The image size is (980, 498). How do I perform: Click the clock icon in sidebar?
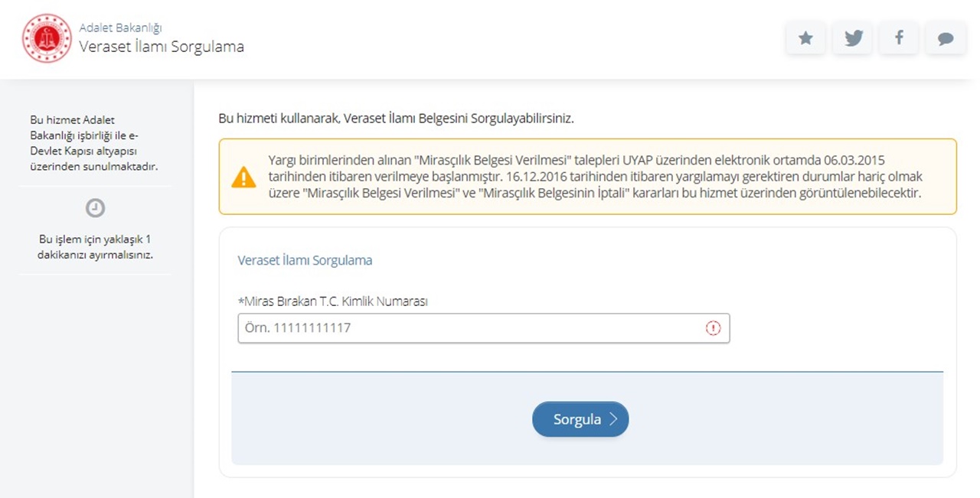point(95,208)
